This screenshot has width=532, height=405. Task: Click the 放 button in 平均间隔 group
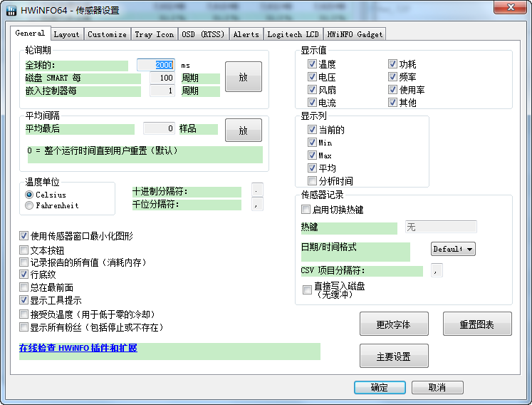[244, 130]
